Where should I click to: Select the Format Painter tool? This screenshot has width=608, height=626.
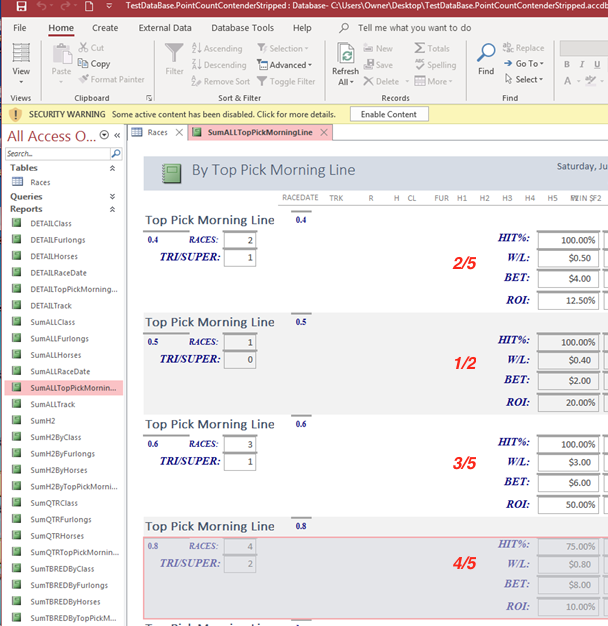[112, 79]
